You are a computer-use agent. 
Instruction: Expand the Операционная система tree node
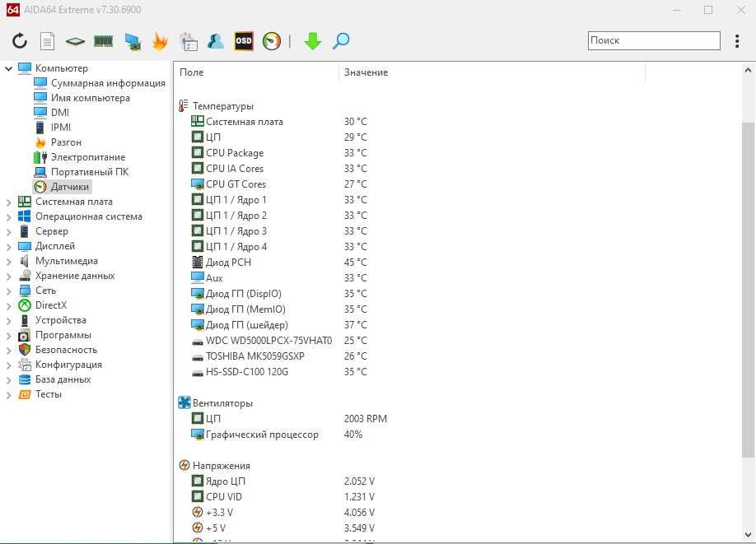tap(8, 217)
